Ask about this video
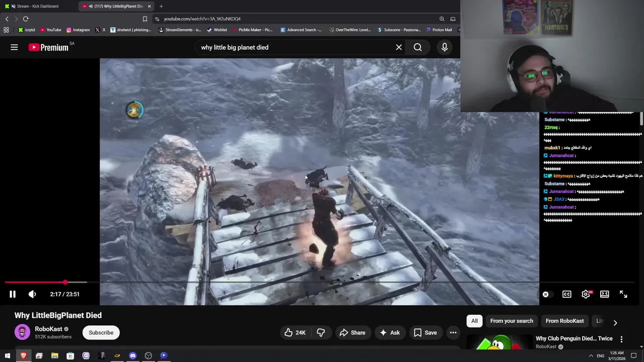The width and height of the screenshot is (644, 362). pyautogui.click(x=389, y=332)
